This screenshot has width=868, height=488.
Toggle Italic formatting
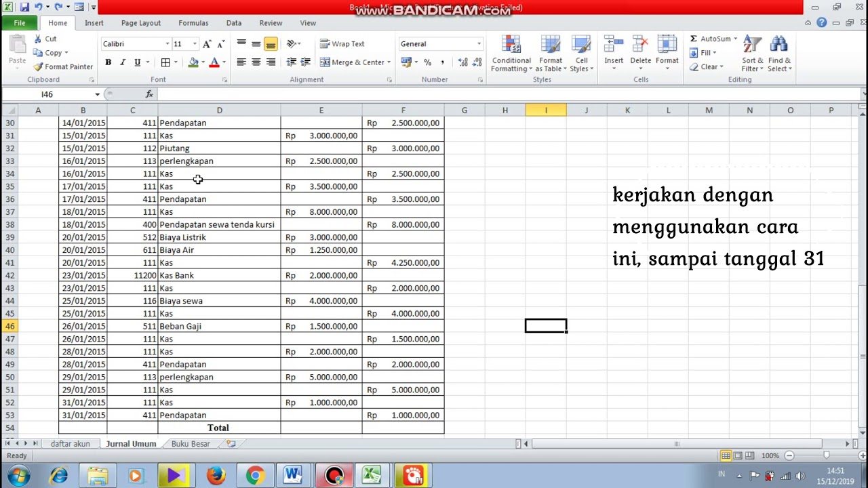point(123,62)
